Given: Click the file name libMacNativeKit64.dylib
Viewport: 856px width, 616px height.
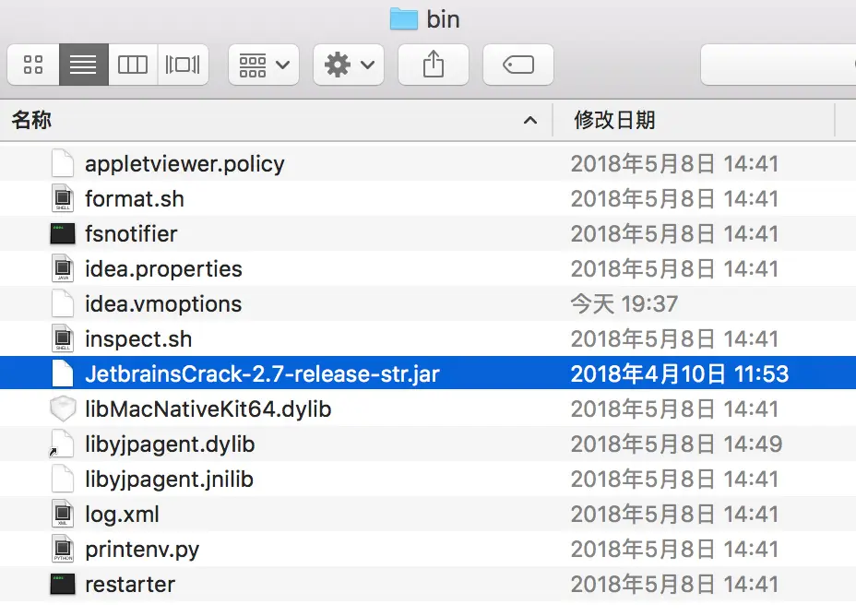Looking at the screenshot, I should pos(208,409).
